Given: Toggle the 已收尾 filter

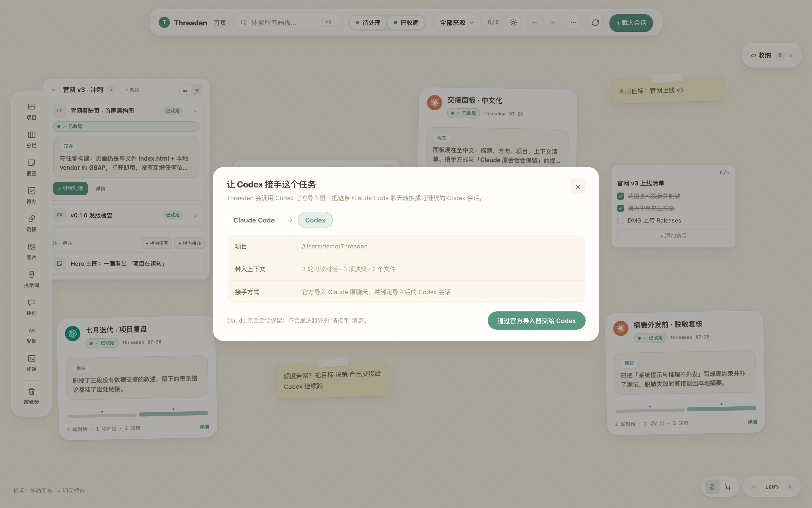Looking at the screenshot, I should tap(406, 23).
